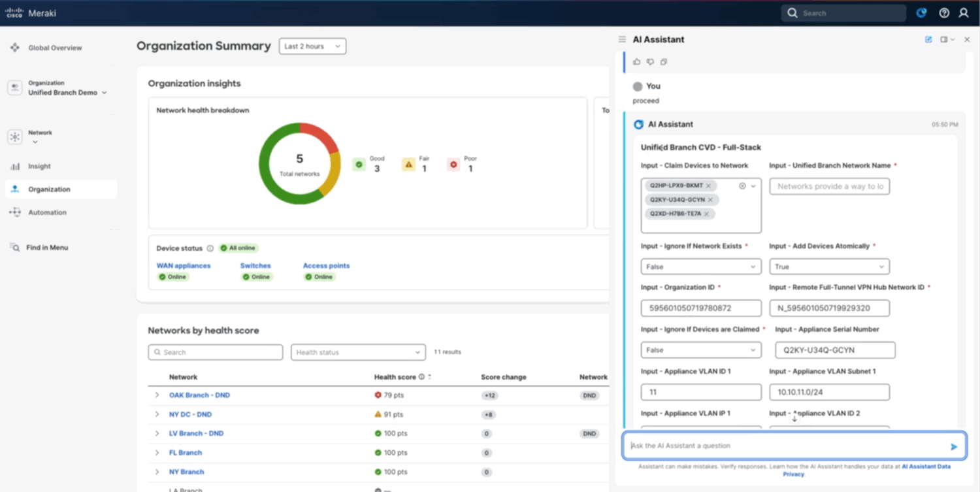This screenshot has width=980, height=492.
Task: Copy the AI Assistant response
Action: 664,61
